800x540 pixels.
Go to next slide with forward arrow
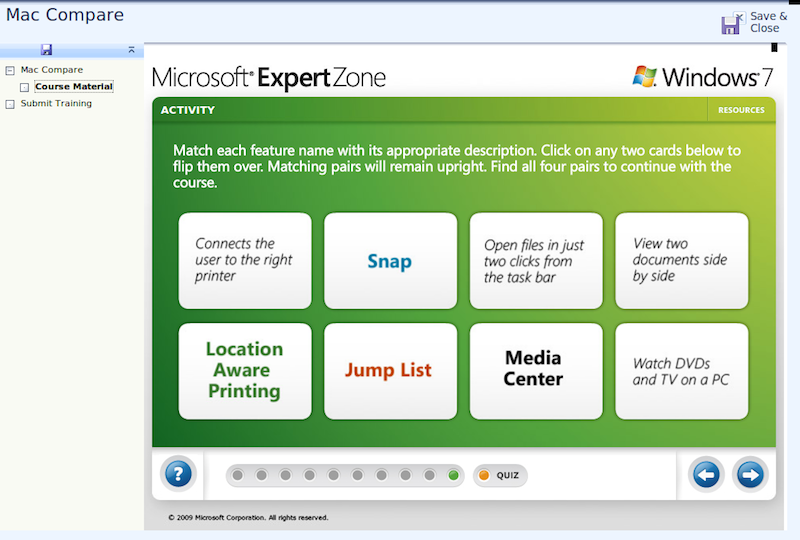750,475
